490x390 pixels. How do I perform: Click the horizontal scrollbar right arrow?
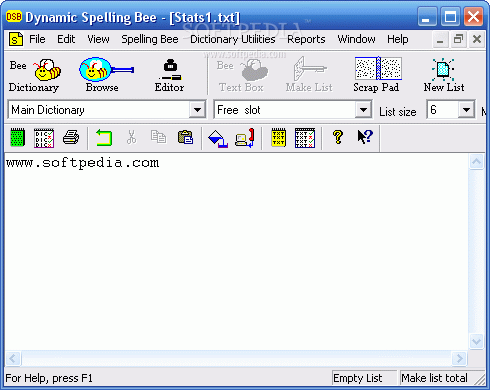460,359
